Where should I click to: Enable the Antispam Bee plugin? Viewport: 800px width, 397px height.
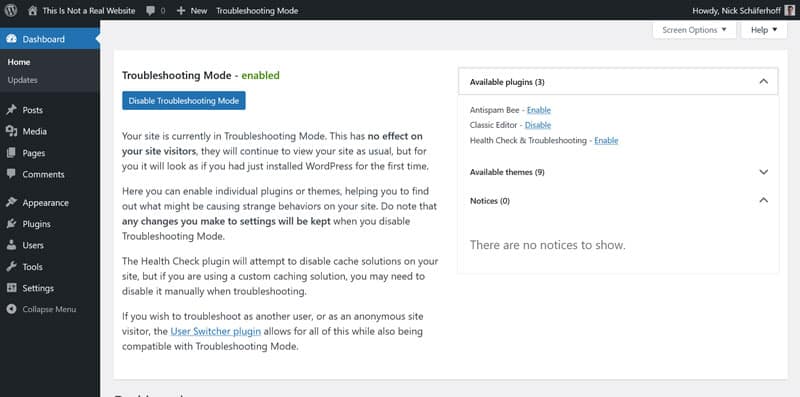(539, 110)
